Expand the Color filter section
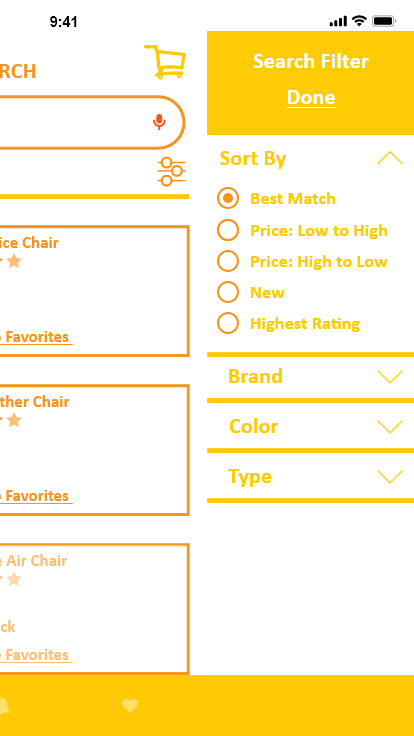The image size is (414, 736). [310, 427]
